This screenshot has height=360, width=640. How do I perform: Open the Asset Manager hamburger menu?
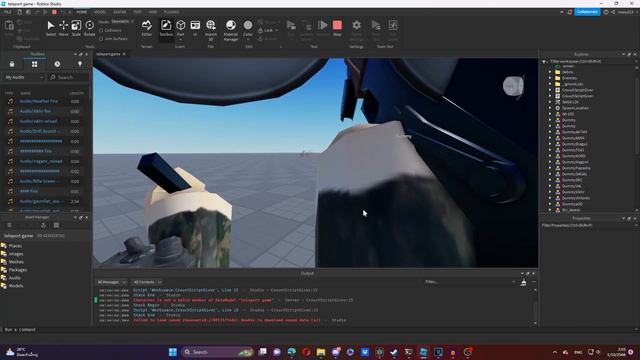[9, 225]
